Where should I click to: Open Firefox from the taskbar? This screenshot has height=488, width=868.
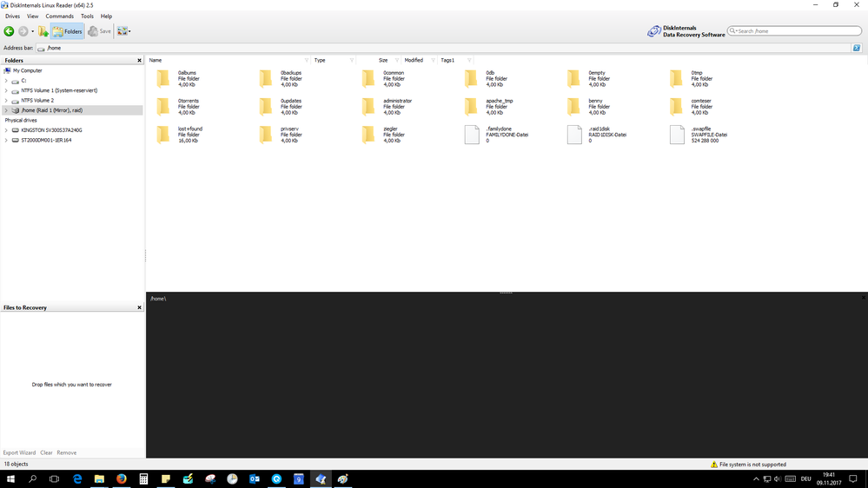coord(122,478)
